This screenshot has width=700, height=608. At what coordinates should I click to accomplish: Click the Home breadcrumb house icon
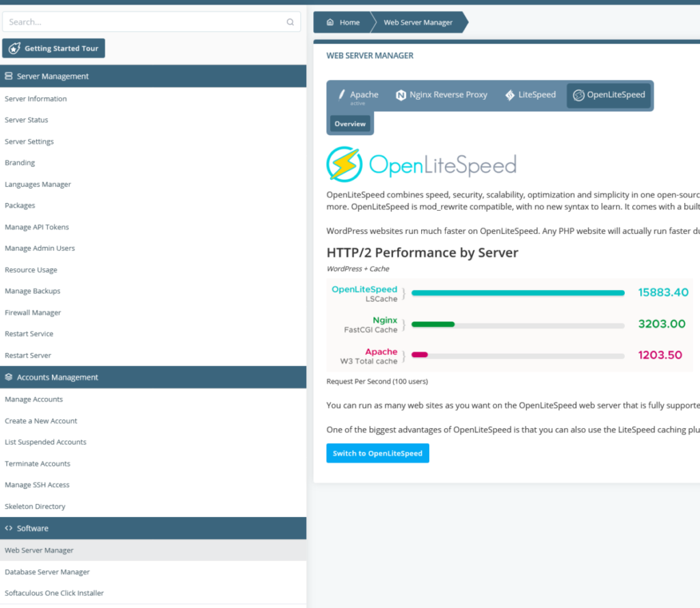point(330,23)
